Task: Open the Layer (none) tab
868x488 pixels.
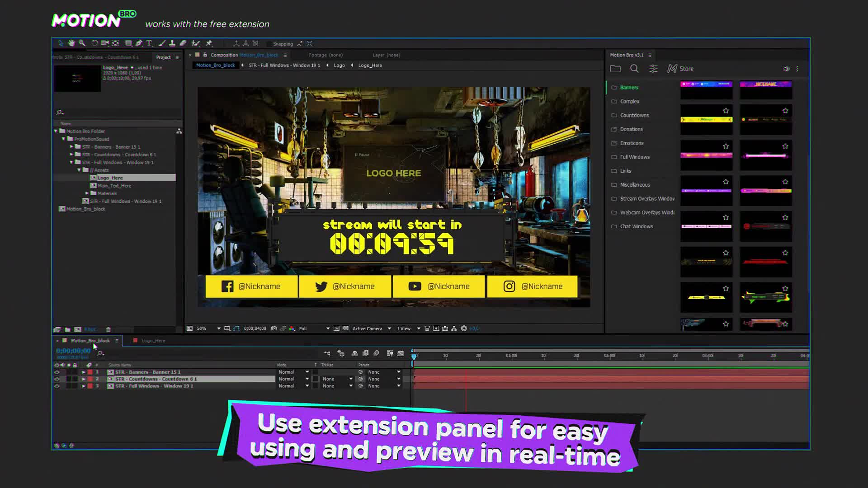Action: pyautogui.click(x=386, y=55)
